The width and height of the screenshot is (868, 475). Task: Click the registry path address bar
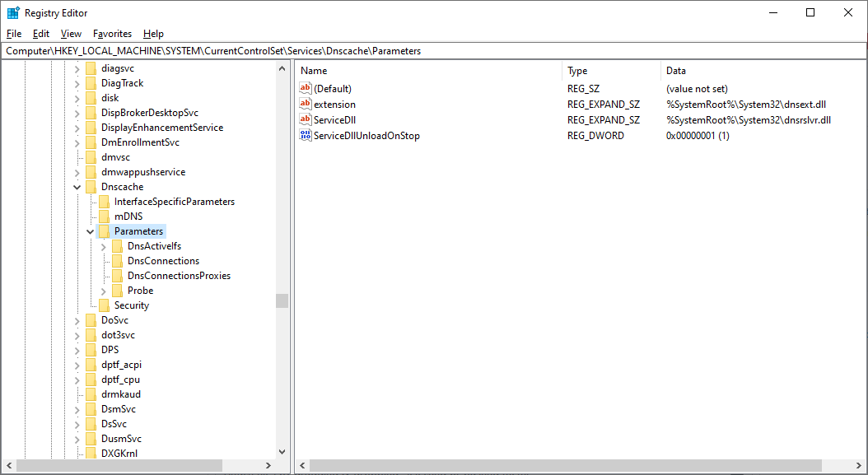433,51
